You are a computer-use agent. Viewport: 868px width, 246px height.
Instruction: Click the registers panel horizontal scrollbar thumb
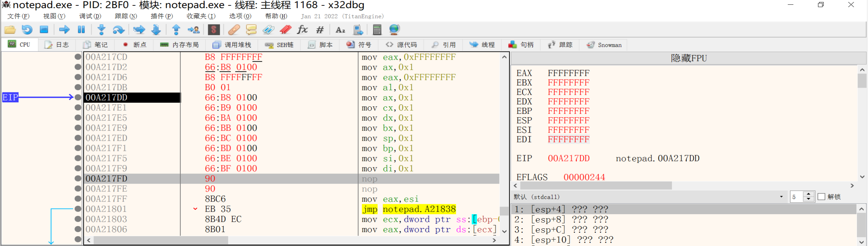(596, 186)
